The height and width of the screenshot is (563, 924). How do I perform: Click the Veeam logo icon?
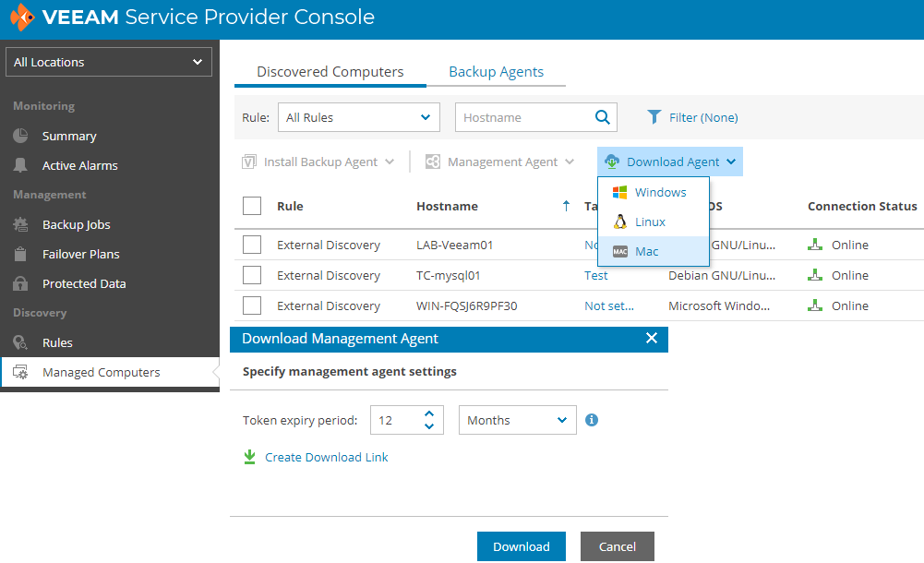coord(22,18)
